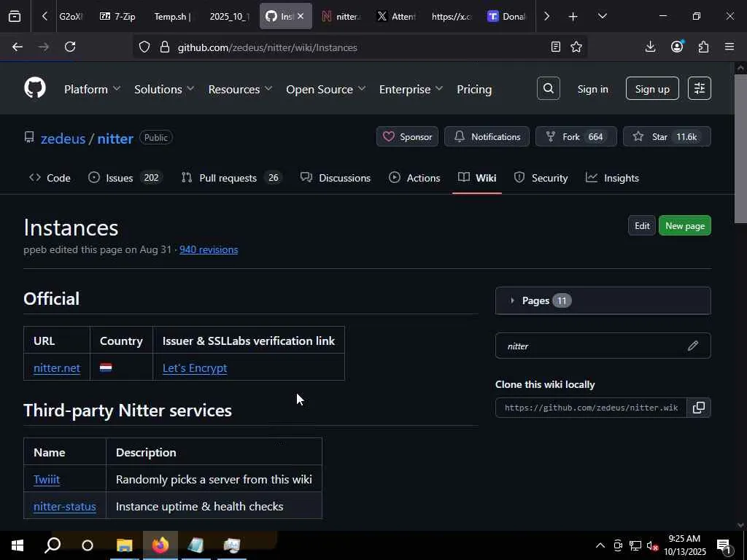Edit the nitter sidebar pencil icon

(693, 346)
